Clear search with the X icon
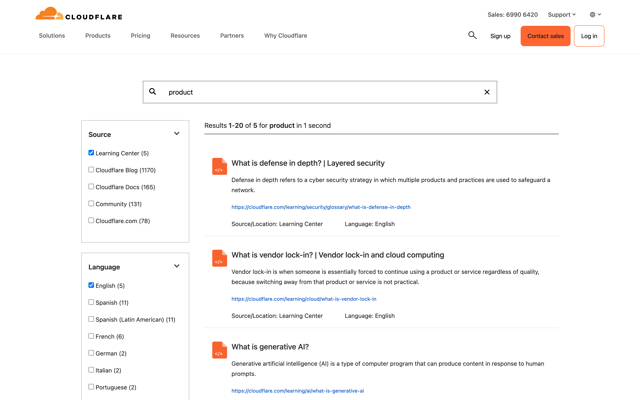This screenshot has width=640, height=400. tap(487, 92)
